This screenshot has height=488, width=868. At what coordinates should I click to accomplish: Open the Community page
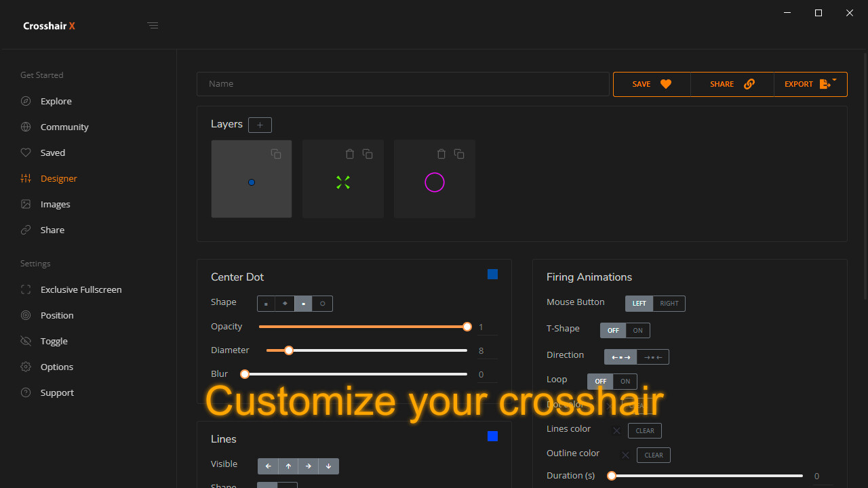(x=64, y=127)
